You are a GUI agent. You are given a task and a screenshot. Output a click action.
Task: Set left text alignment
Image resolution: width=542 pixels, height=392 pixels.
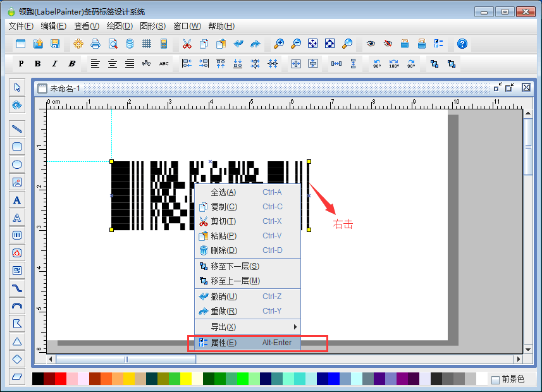(x=95, y=64)
